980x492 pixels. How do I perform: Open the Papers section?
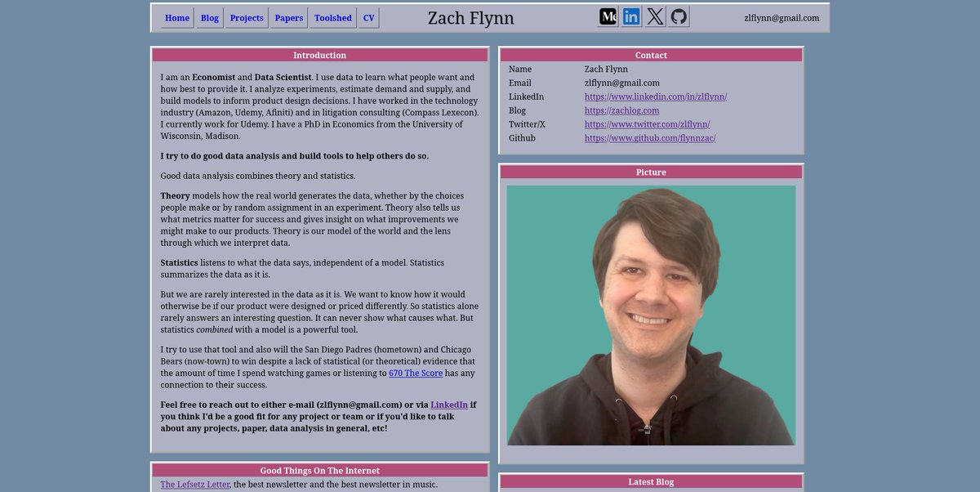tap(287, 17)
